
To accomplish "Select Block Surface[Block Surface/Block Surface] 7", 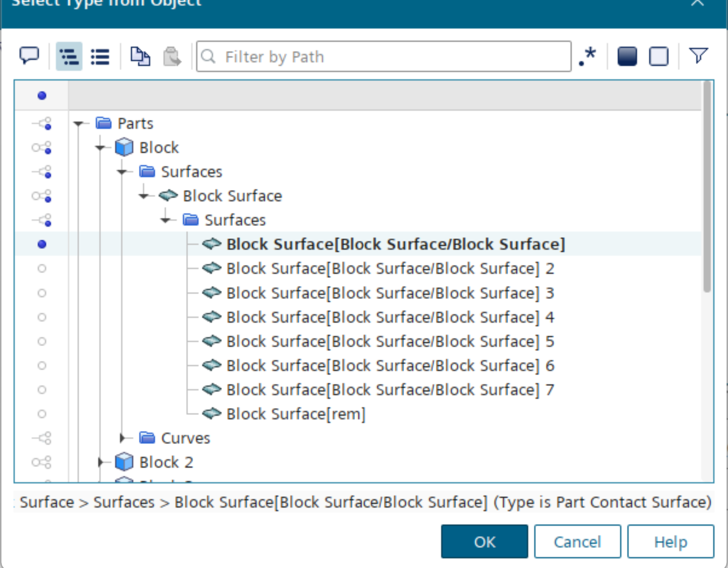I will (390, 390).
